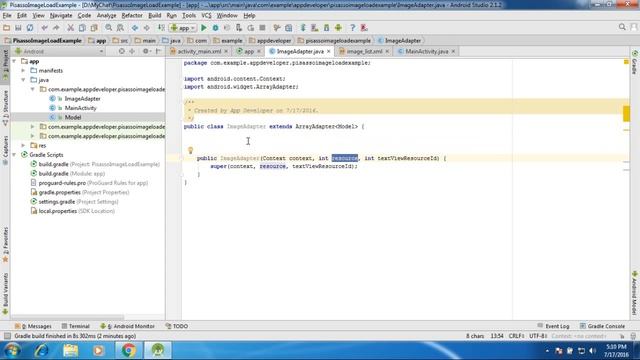Expand the manifests folder

point(24,71)
